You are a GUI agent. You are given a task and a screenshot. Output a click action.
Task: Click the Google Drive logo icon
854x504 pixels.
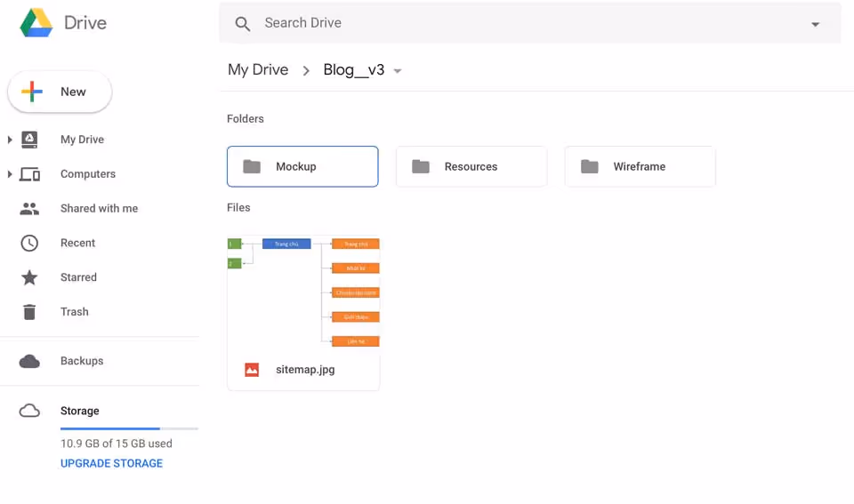[36, 23]
